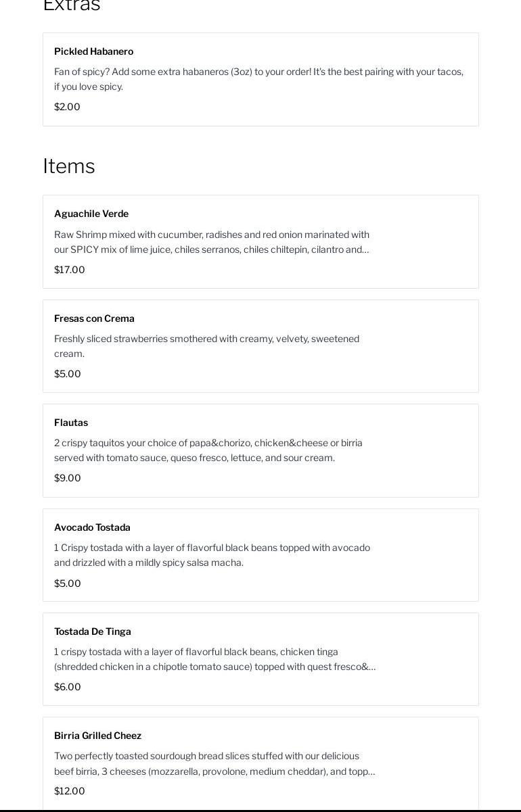
Task: Click the Avocado Tostada description text
Action: click(x=212, y=555)
